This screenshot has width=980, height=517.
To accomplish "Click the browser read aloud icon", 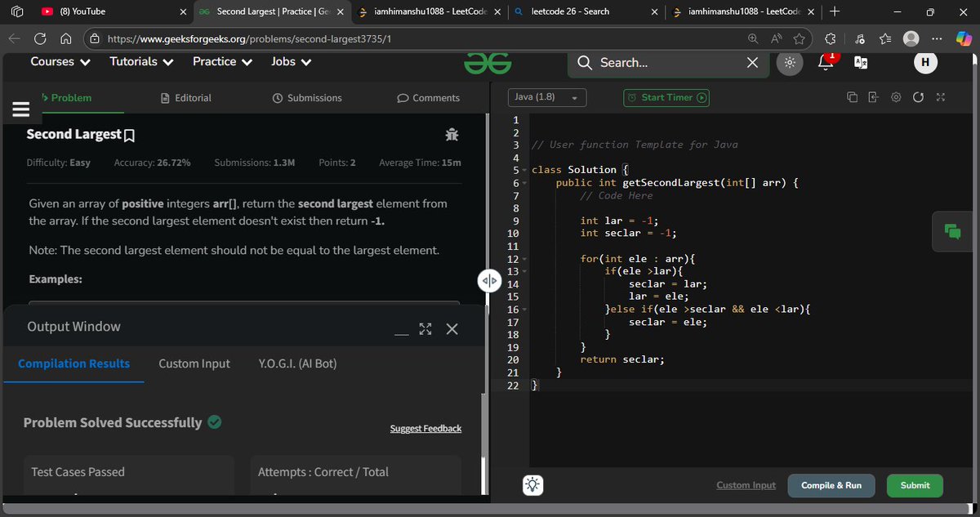I will (776, 38).
